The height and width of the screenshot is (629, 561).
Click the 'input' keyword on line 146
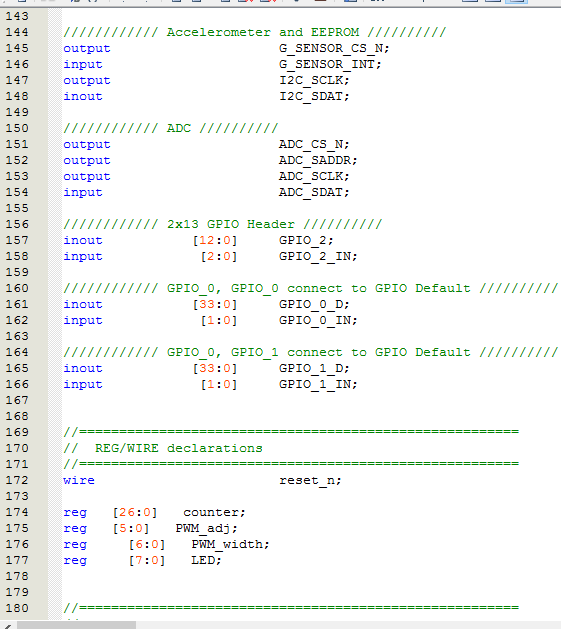(83, 65)
